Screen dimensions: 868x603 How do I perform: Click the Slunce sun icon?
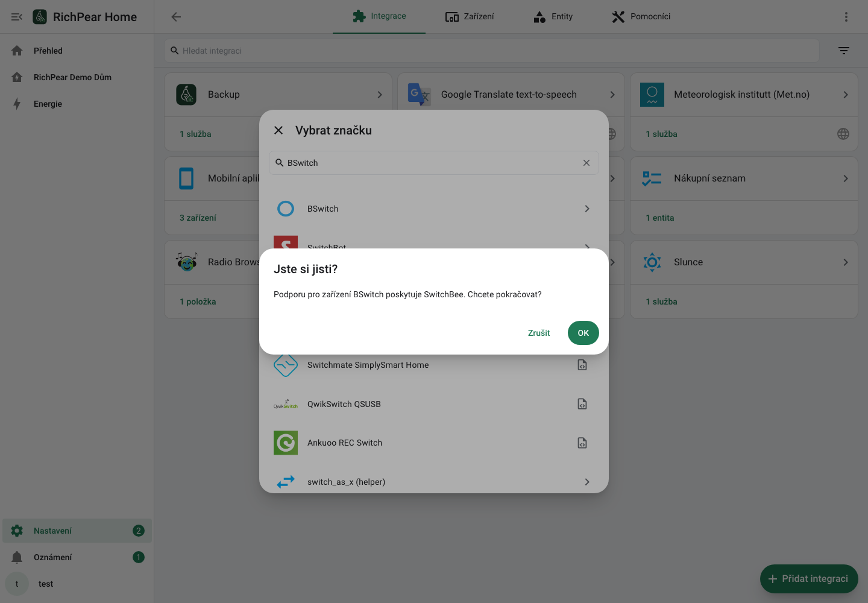pyautogui.click(x=652, y=262)
